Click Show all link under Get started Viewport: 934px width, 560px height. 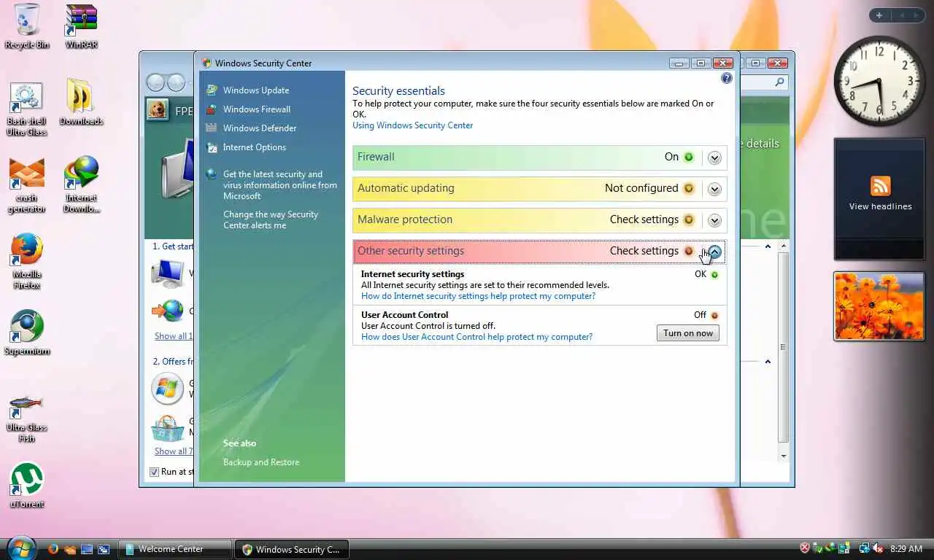pyautogui.click(x=174, y=336)
